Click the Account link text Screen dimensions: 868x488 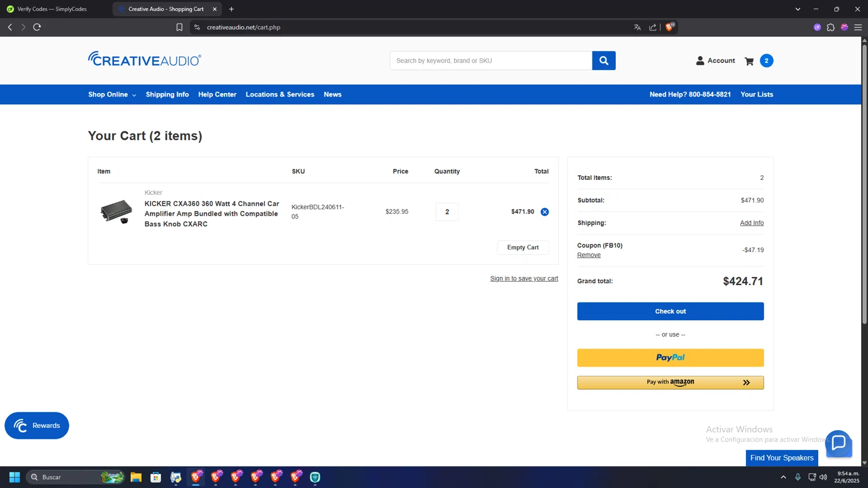721,61
